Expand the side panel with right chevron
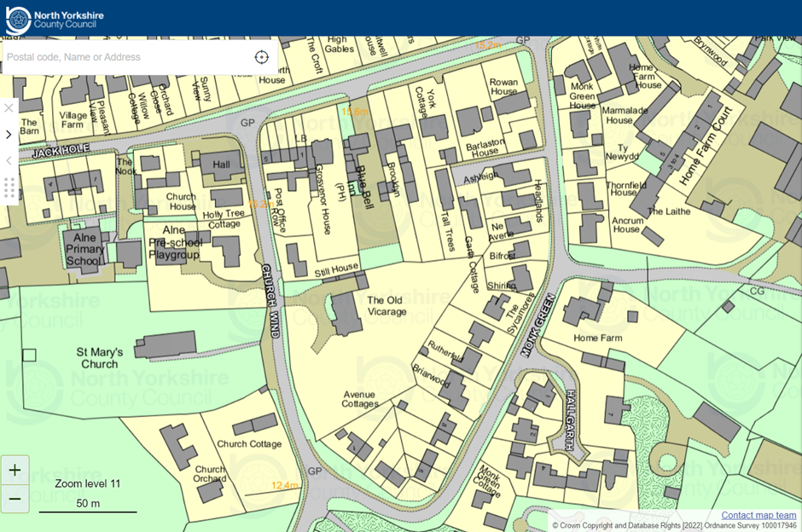Screen dimensions: 802x532 9,134
